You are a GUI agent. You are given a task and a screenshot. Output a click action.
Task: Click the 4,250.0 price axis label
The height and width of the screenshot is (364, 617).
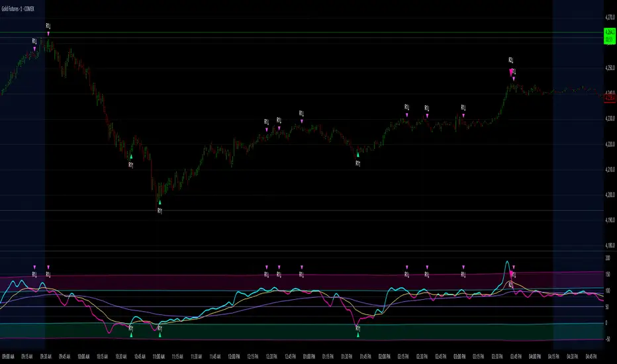click(x=610, y=68)
